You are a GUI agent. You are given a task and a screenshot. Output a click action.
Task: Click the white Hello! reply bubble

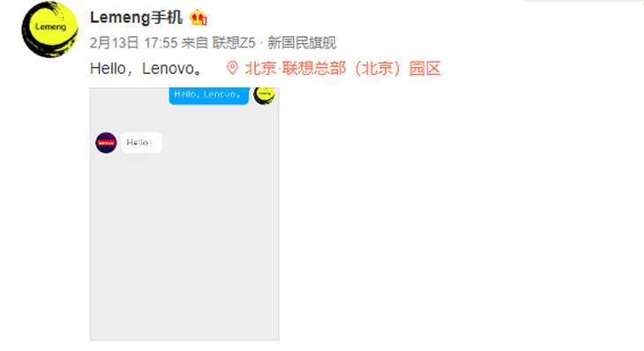(x=141, y=143)
